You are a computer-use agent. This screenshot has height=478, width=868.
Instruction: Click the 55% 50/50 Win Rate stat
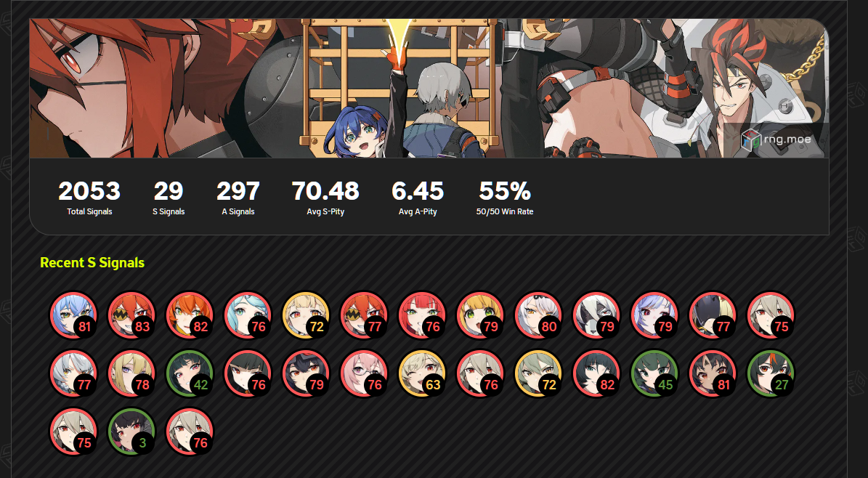pyautogui.click(x=505, y=198)
